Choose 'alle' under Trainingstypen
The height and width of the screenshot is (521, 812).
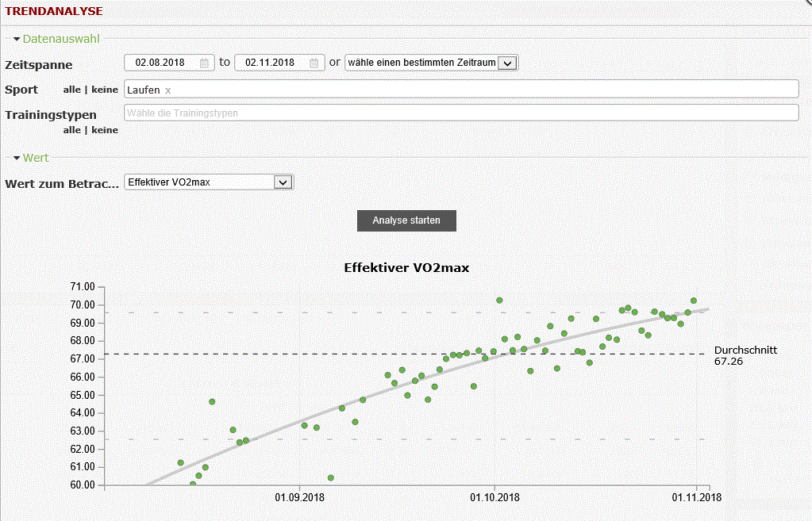[x=71, y=130]
